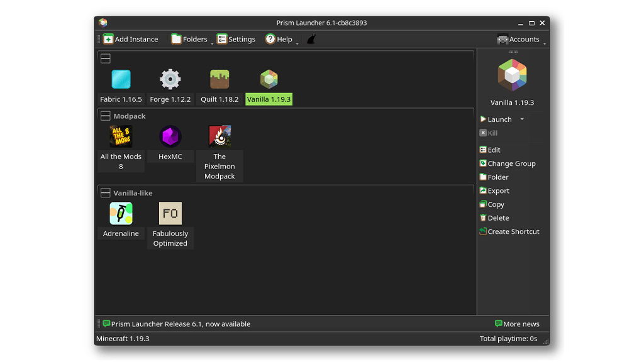Collapse the ungrouped instances section

[106, 58]
